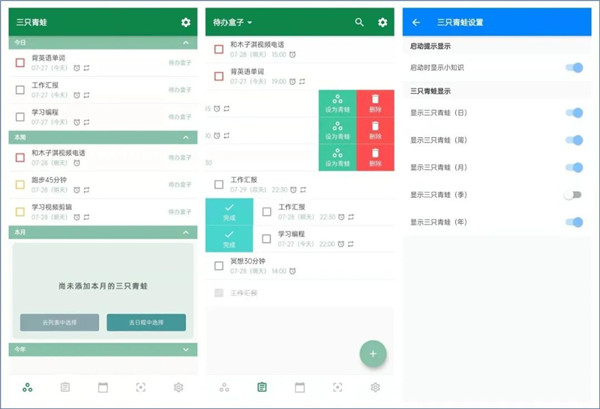Select calendar tab in left screen's bottom bar

[x=103, y=387]
